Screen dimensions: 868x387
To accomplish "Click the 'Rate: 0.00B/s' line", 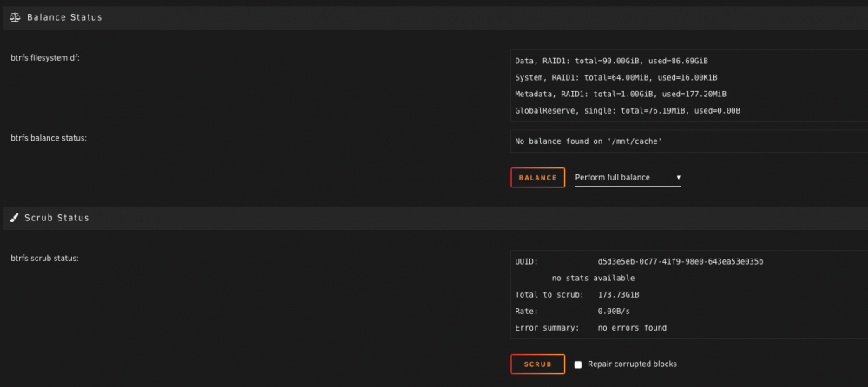I will click(x=572, y=312).
